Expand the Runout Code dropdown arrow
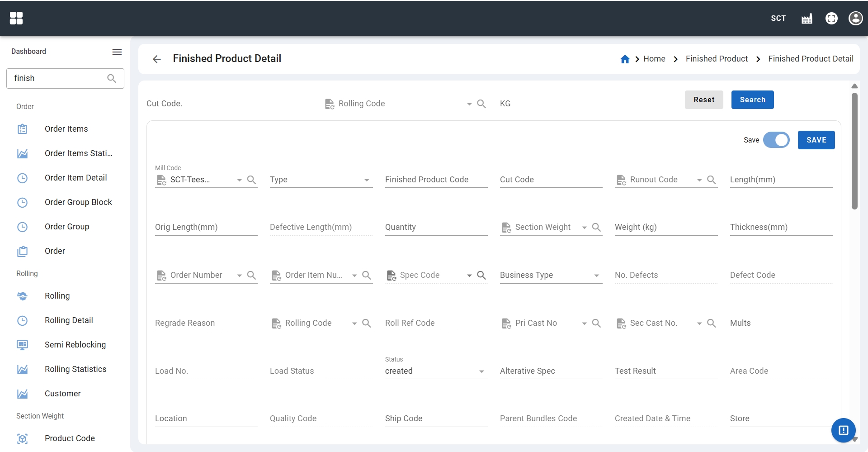This screenshot has height=452, width=868. (x=699, y=180)
